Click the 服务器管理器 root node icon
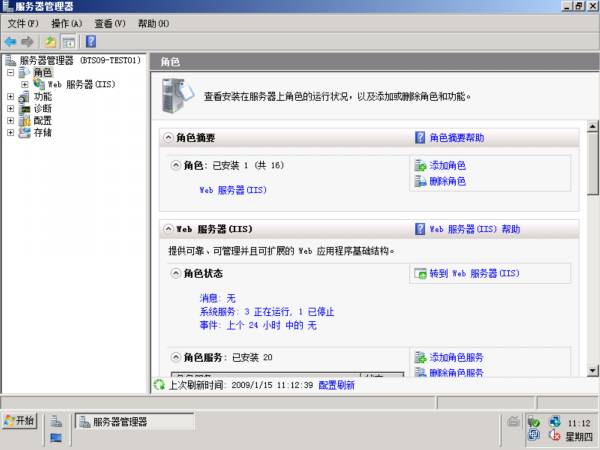The image size is (600, 450). [x=10, y=60]
